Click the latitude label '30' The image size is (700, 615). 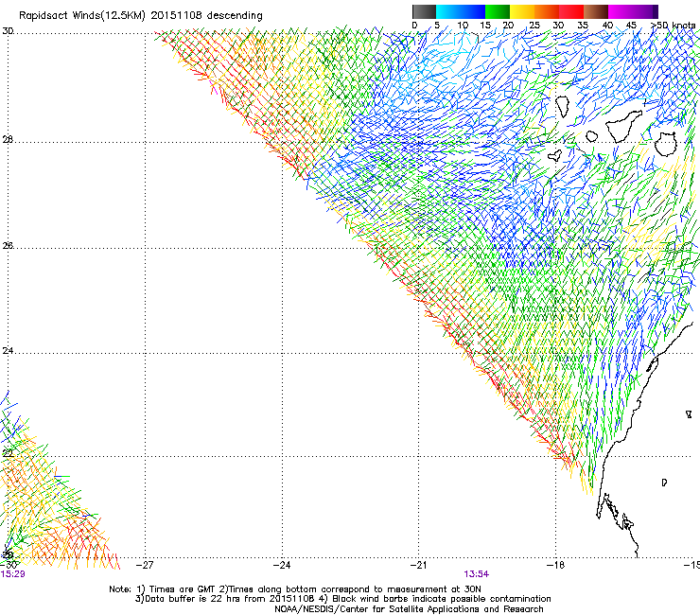(8, 31)
